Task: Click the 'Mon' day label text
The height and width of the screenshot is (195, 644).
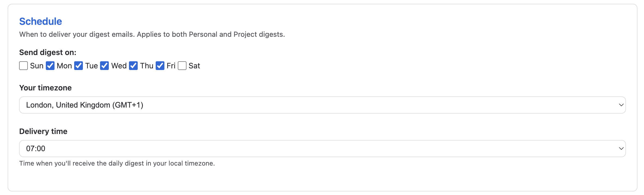Action: point(64,66)
